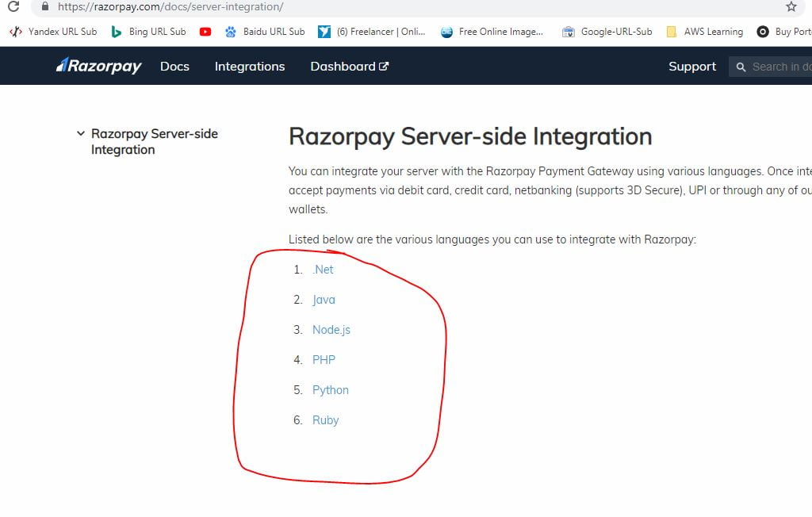Image resolution: width=812 pixels, height=517 pixels.
Task: Reload the page with the refresh icon
Action: pyautogui.click(x=13, y=6)
